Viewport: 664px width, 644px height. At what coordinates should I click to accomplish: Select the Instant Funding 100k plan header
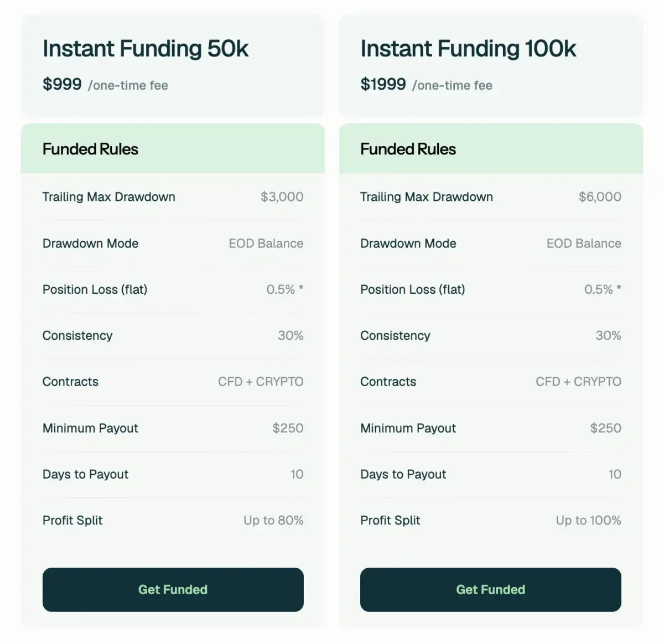[x=468, y=49]
